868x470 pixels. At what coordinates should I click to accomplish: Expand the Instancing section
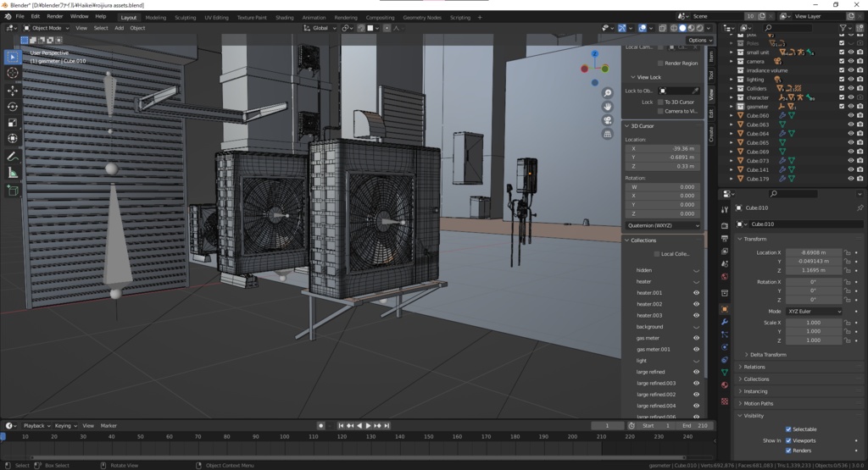point(755,391)
